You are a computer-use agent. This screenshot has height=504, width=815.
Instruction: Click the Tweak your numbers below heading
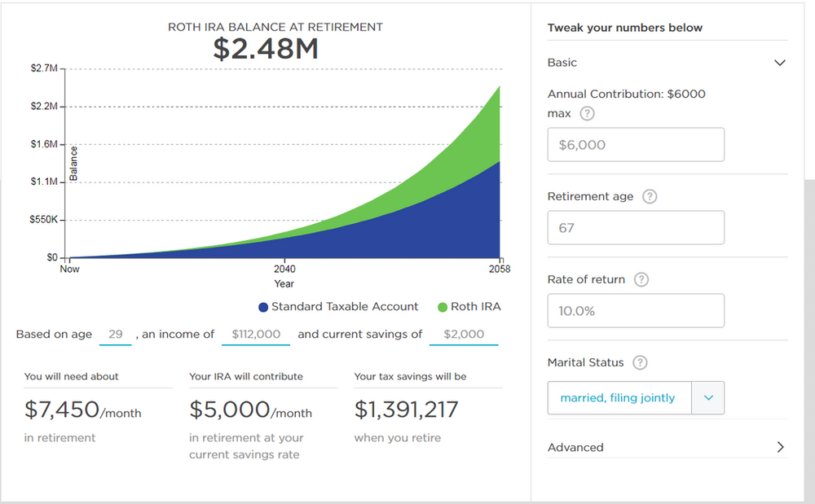pyautogui.click(x=625, y=28)
